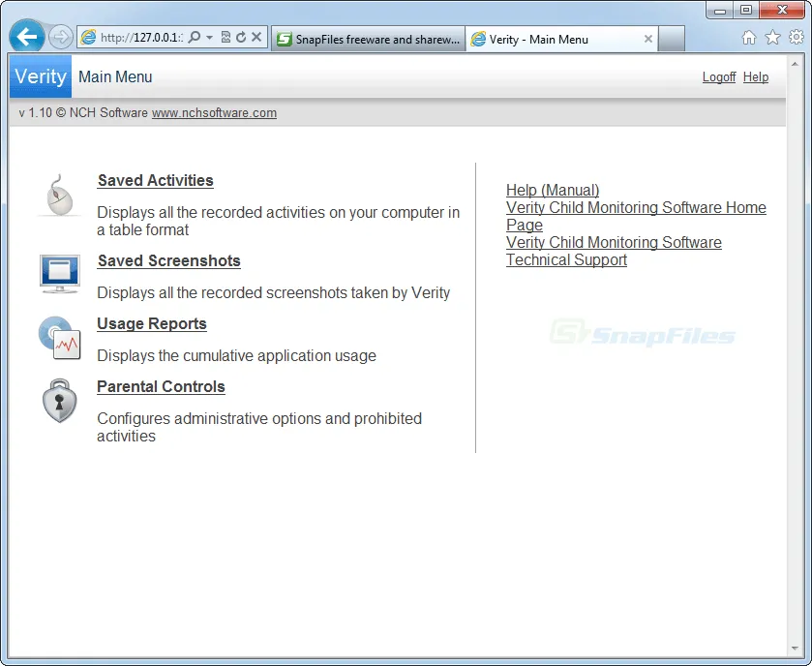Close the Verity - Main Menu tab

(x=647, y=39)
